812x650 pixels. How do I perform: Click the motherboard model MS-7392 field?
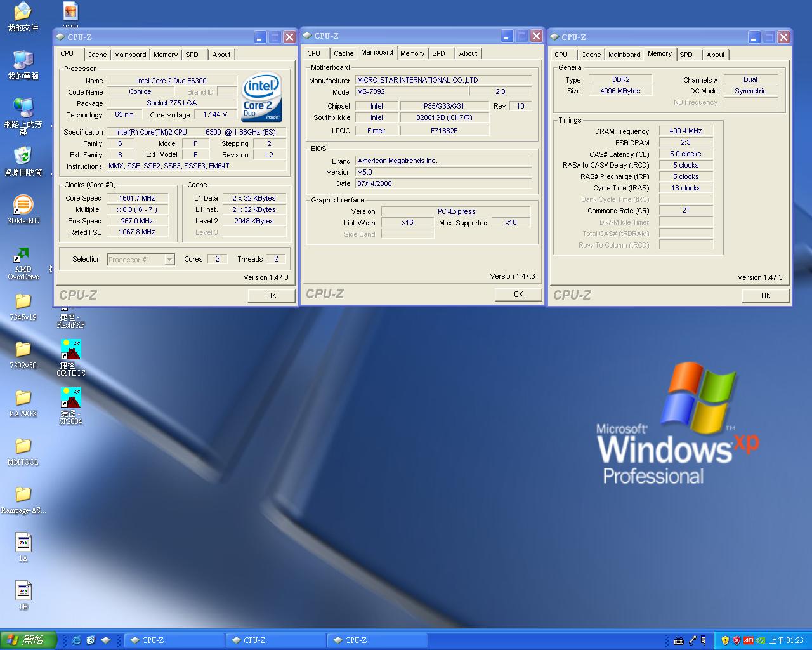(x=411, y=91)
